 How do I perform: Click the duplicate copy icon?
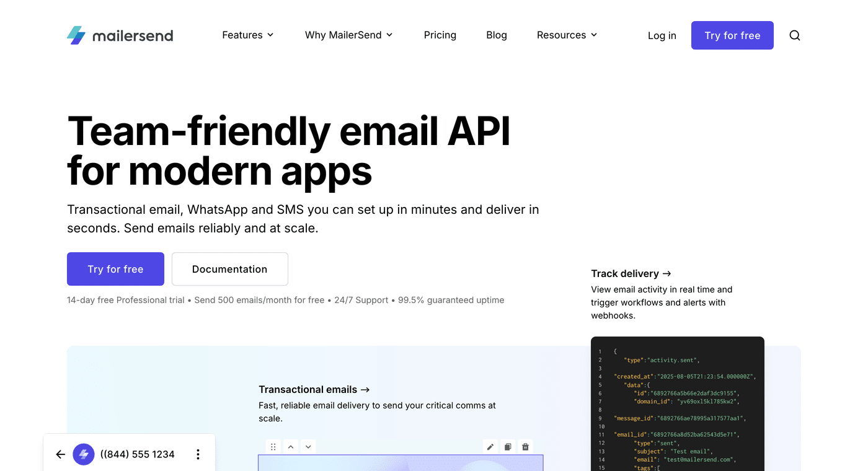508,447
